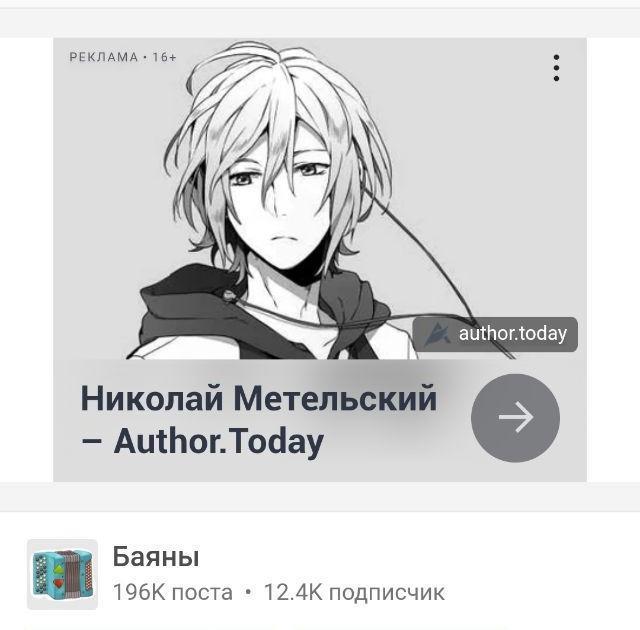Click the 196K поста counter

coord(172,592)
